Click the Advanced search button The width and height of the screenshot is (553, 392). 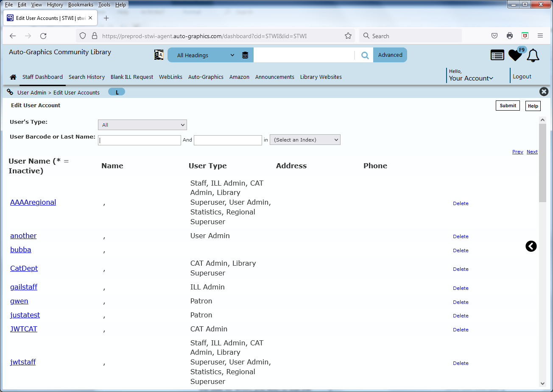point(390,55)
